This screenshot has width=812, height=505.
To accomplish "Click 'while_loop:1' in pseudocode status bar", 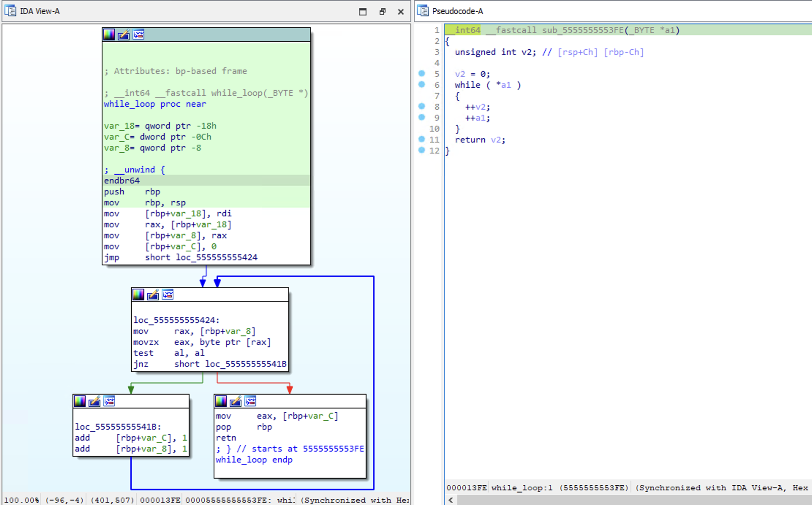I will pyautogui.click(x=522, y=488).
